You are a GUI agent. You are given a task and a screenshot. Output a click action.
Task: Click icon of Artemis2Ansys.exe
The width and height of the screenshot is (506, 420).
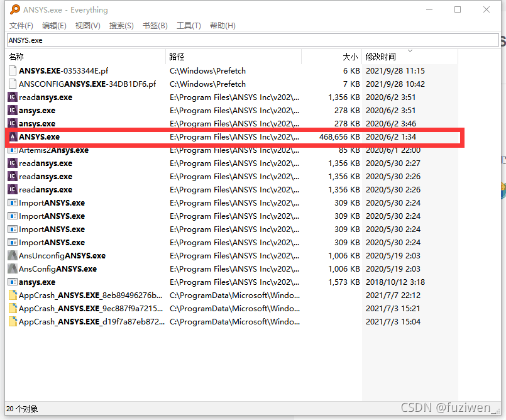13,150
